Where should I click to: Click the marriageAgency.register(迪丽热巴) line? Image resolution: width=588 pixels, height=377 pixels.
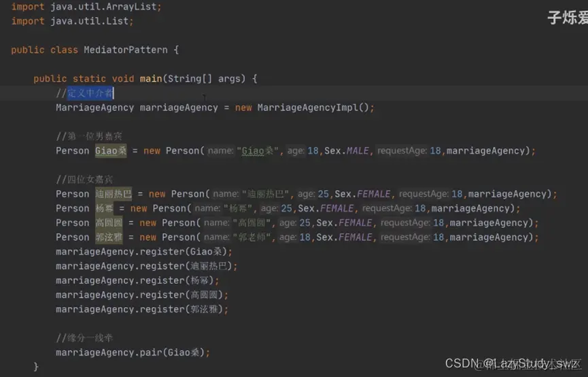tap(147, 266)
